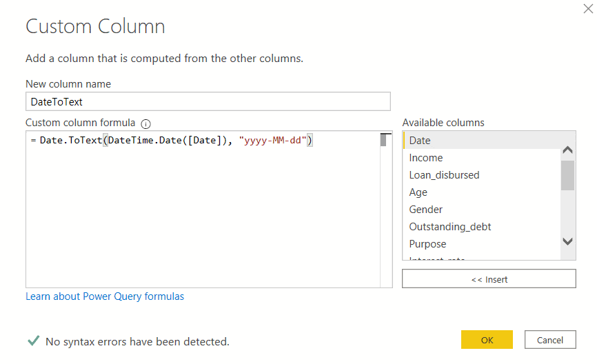Click the green checkmark syntax status icon
The width and height of the screenshot is (597, 364).
(34, 341)
